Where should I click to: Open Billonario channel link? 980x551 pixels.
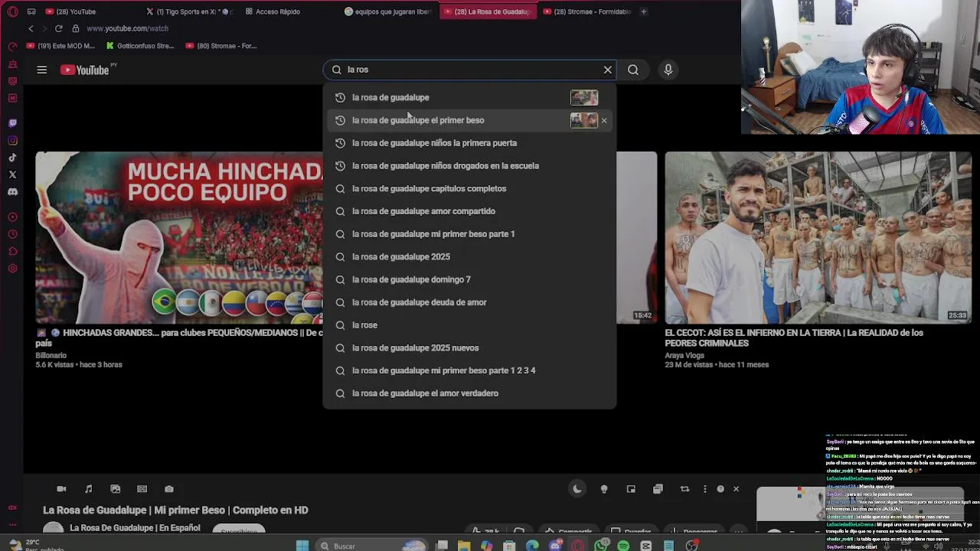point(51,356)
